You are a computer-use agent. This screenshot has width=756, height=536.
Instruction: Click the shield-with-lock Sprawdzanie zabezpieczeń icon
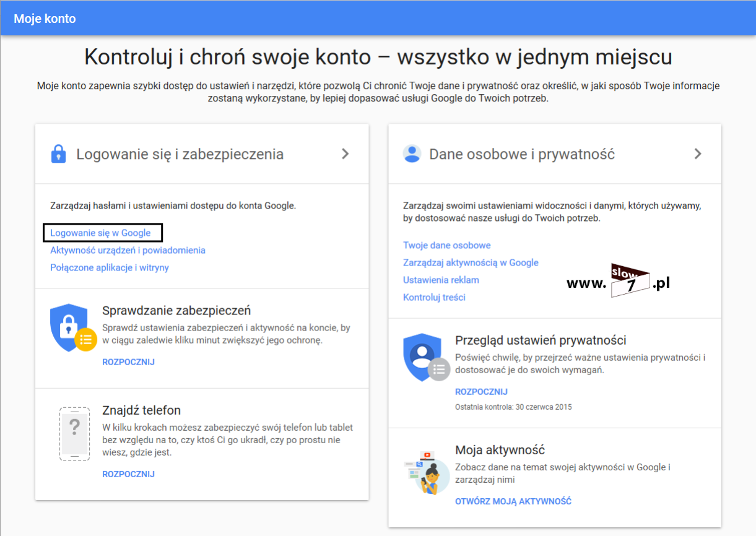73,328
